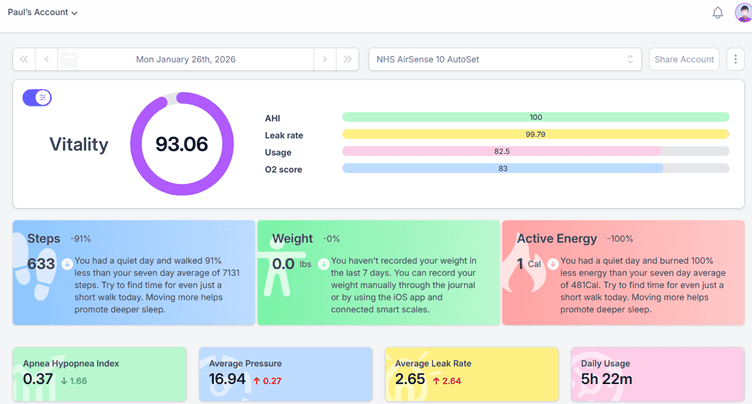The height and width of the screenshot is (404, 752).
Task: Jump back with the double-left arrow
Action: (x=24, y=59)
